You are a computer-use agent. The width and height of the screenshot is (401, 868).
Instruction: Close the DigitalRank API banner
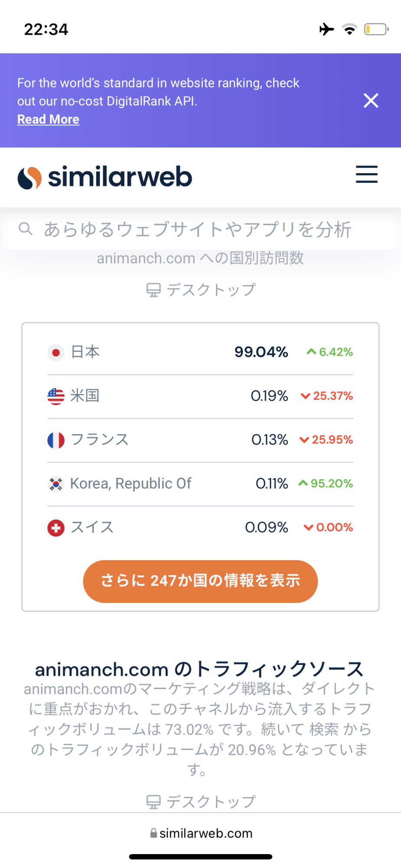[x=371, y=101]
